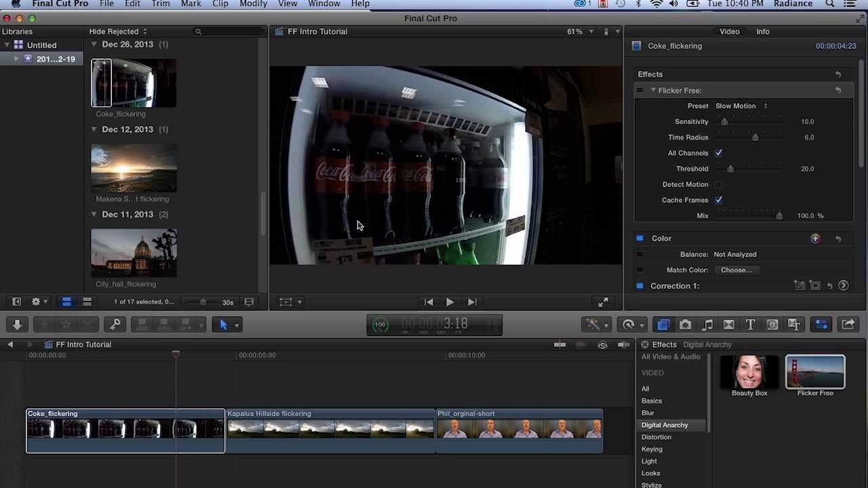Screen dimensions: 868x488
Task: Enter full-screen viewer playback
Action: tap(603, 302)
